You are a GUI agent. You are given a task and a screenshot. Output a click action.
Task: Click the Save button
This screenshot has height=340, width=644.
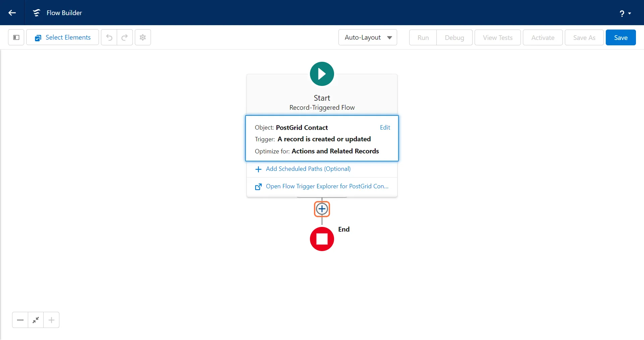pyautogui.click(x=621, y=38)
